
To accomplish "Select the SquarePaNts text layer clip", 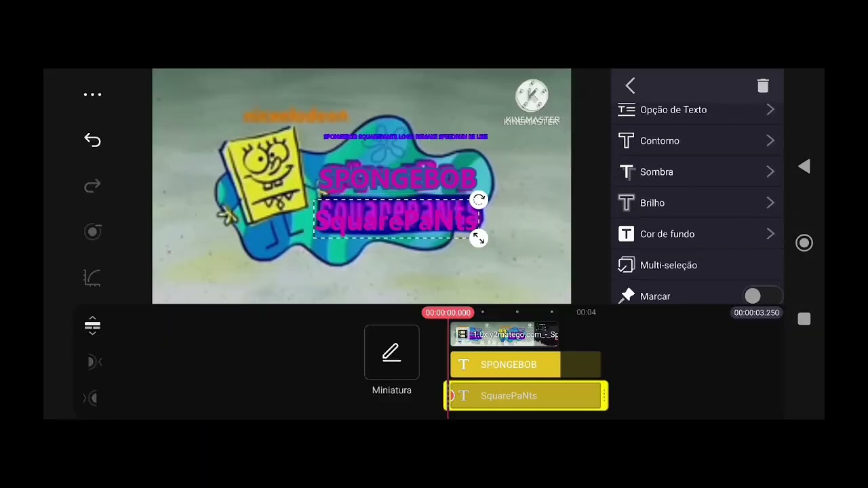I will point(526,396).
